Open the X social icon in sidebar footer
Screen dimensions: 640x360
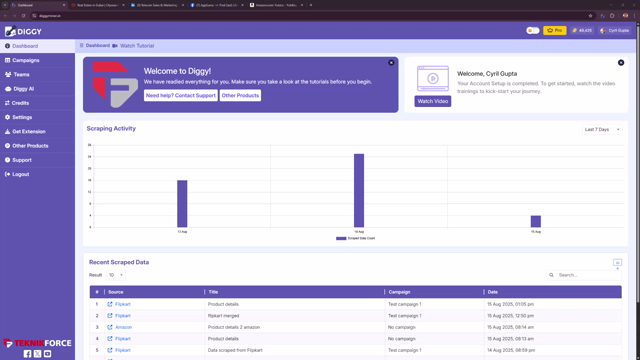[38, 354]
